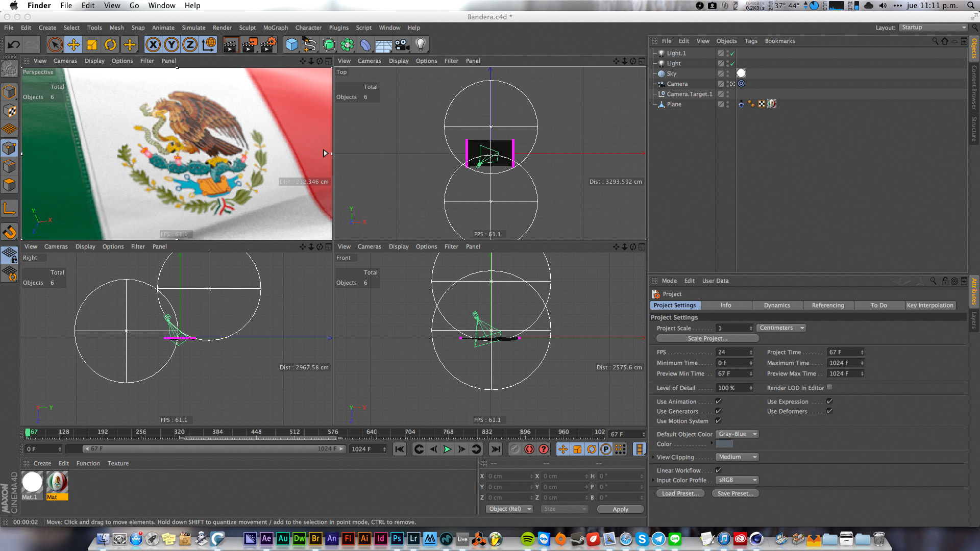This screenshot has width=980, height=551.
Task: Click the Save Preset button
Action: click(x=735, y=494)
